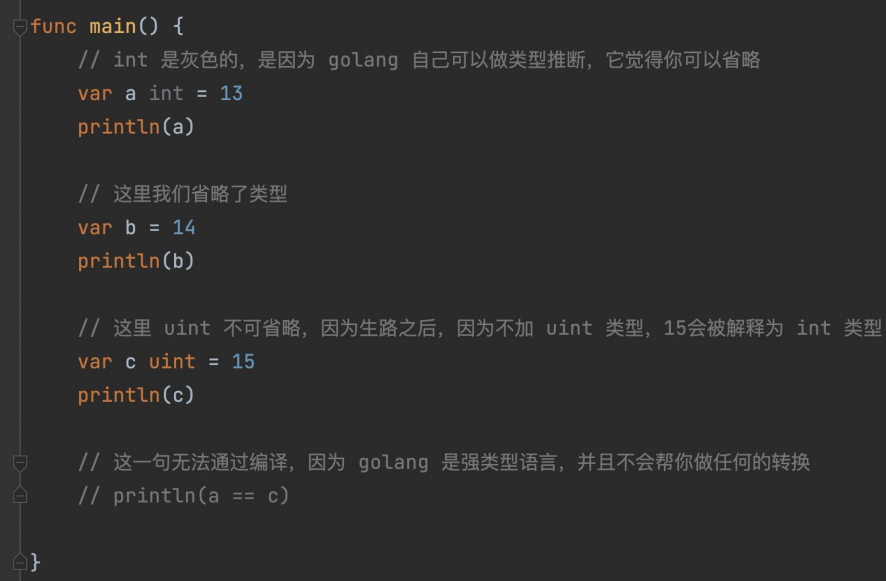This screenshot has width=886, height=581.
Task: Click the println(c) statement
Action: (136, 395)
